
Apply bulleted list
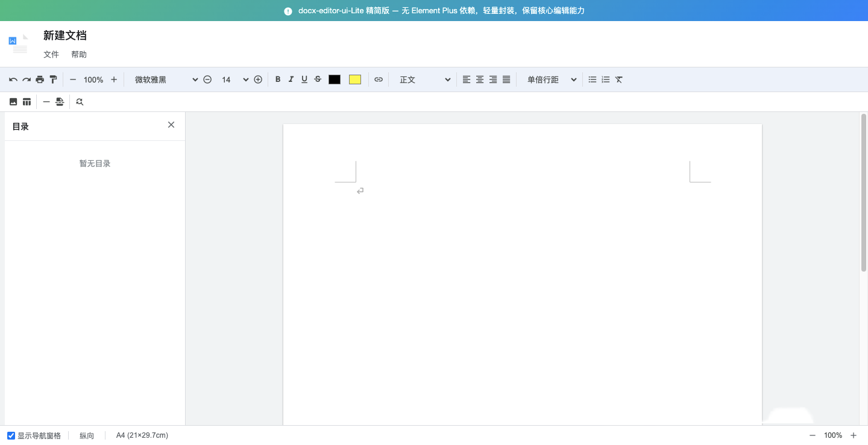coord(593,79)
